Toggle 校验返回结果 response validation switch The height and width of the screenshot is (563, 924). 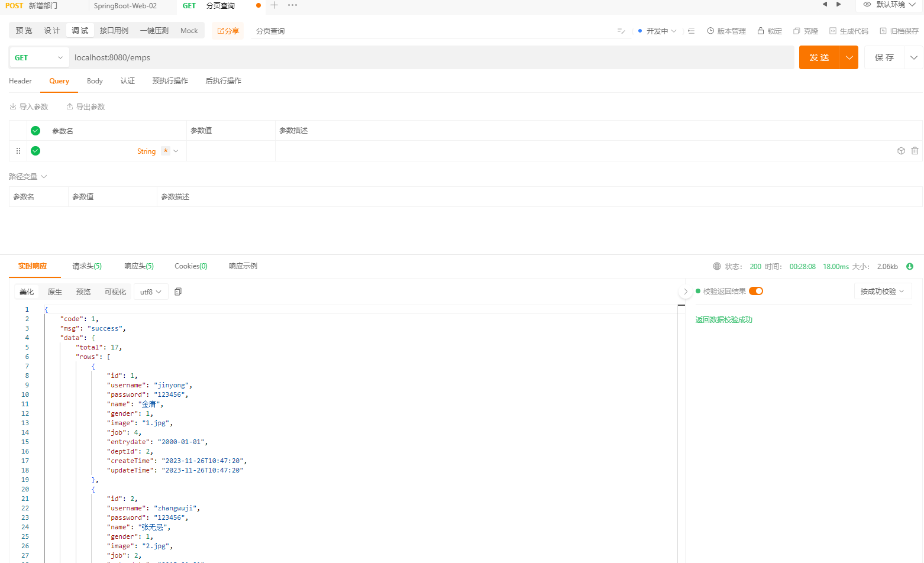[755, 290]
